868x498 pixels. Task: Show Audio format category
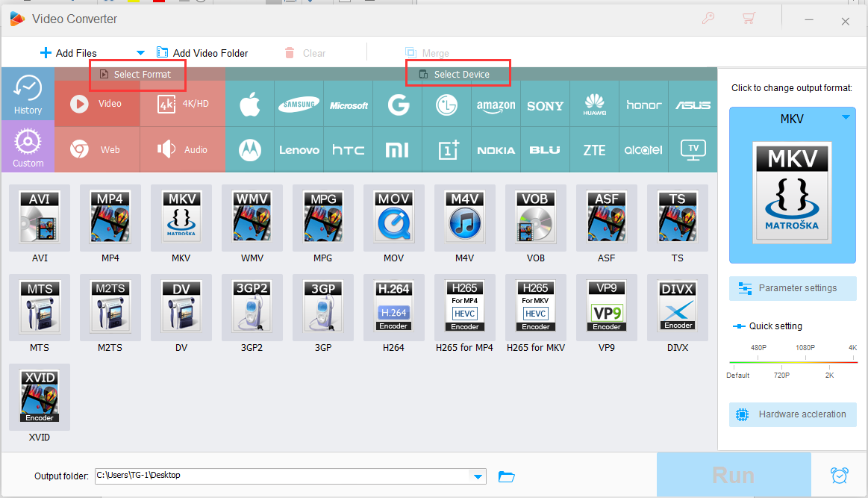click(183, 149)
